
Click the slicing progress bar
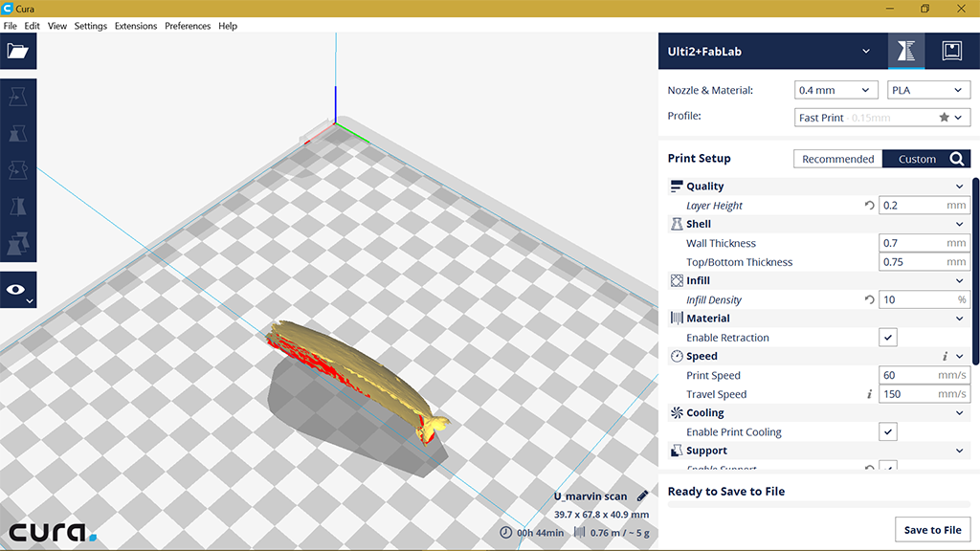pos(819,503)
